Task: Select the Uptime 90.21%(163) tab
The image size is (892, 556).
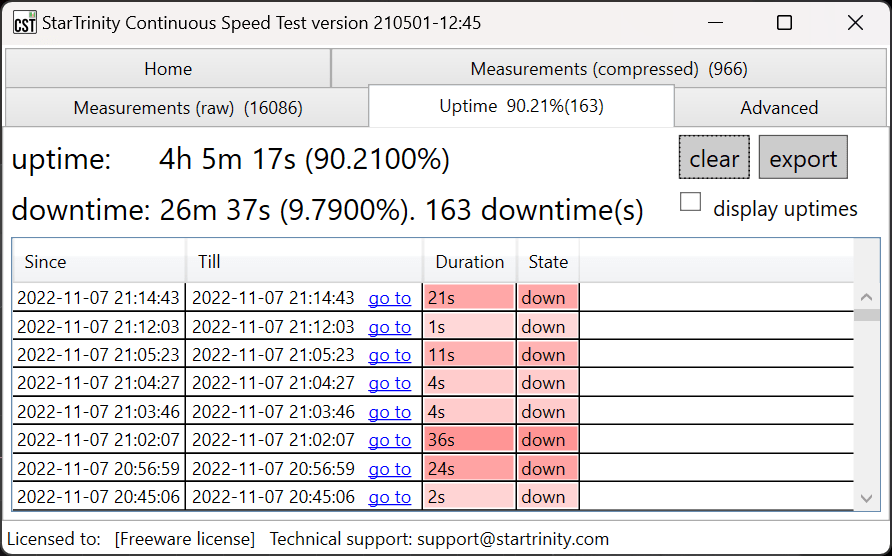Action: pos(521,106)
